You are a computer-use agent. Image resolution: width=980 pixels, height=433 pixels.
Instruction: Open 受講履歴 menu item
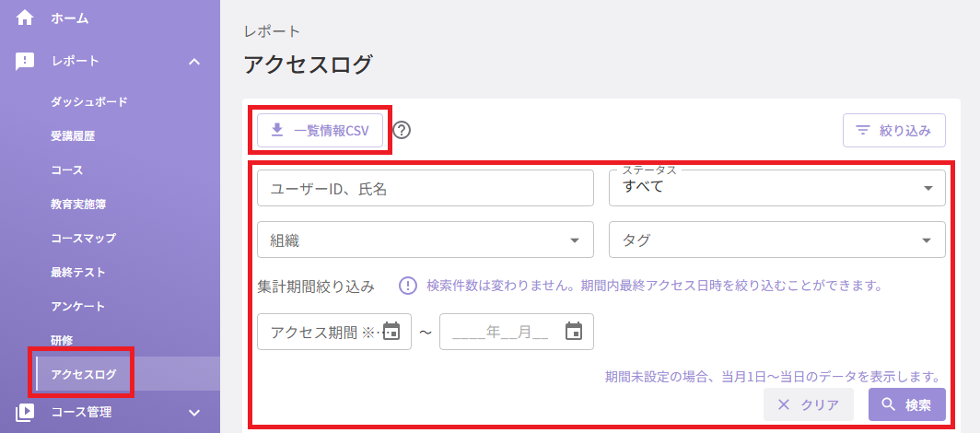(73, 135)
